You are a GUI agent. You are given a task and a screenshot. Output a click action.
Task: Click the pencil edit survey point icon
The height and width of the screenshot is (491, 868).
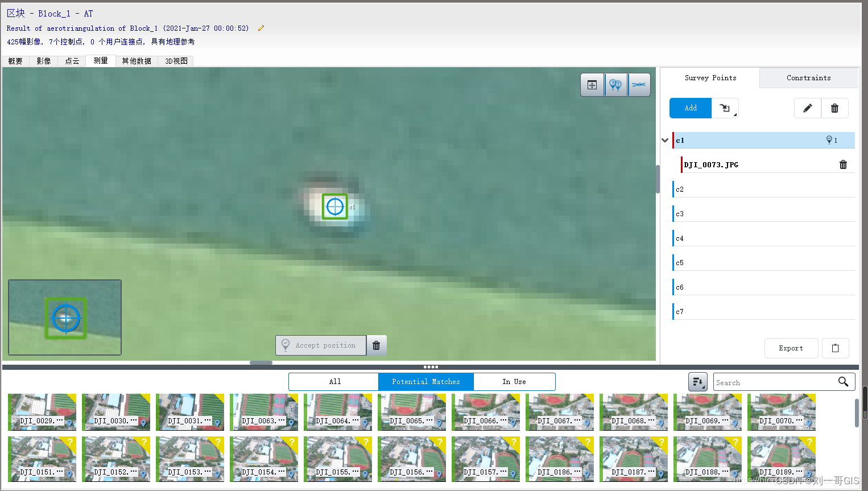pyautogui.click(x=807, y=108)
